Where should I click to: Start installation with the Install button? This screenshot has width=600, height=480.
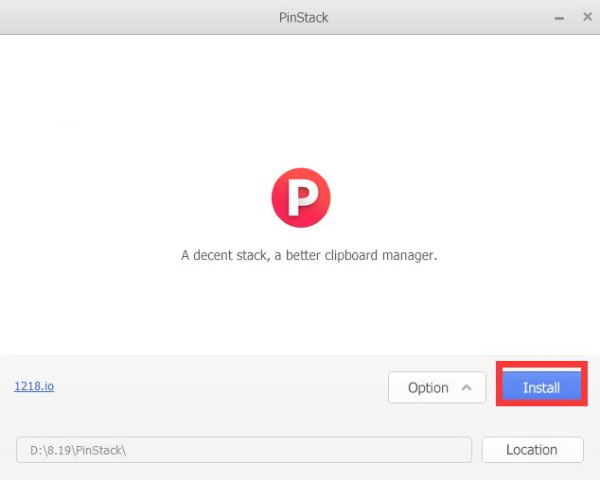(x=541, y=387)
